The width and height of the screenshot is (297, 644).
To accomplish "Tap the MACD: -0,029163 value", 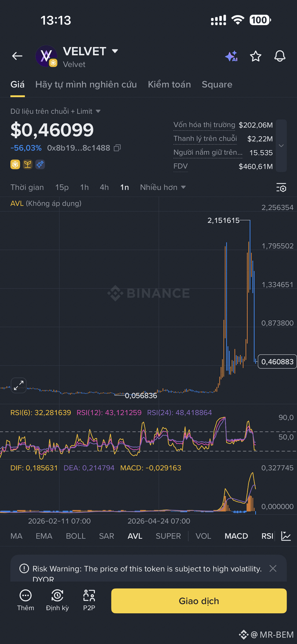I will tap(151, 468).
